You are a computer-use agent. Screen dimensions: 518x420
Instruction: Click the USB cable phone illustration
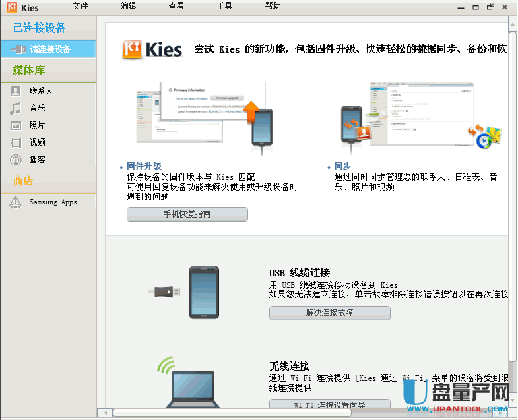[x=184, y=293]
